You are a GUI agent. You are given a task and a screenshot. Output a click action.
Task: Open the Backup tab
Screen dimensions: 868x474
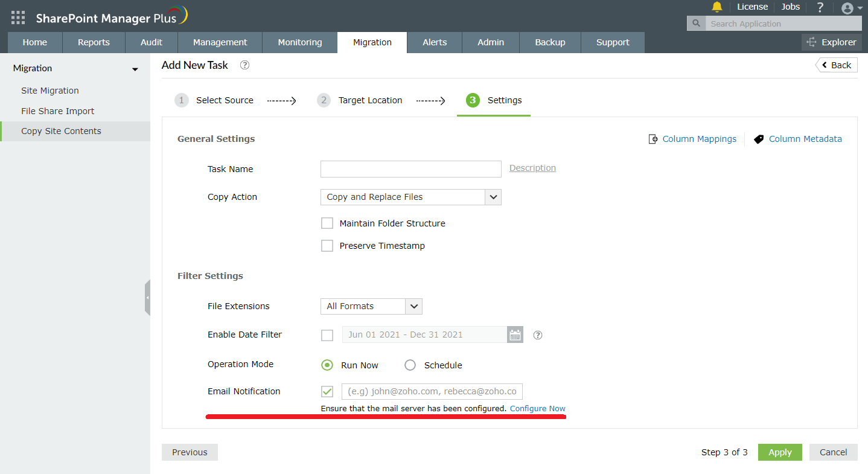pos(550,42)
